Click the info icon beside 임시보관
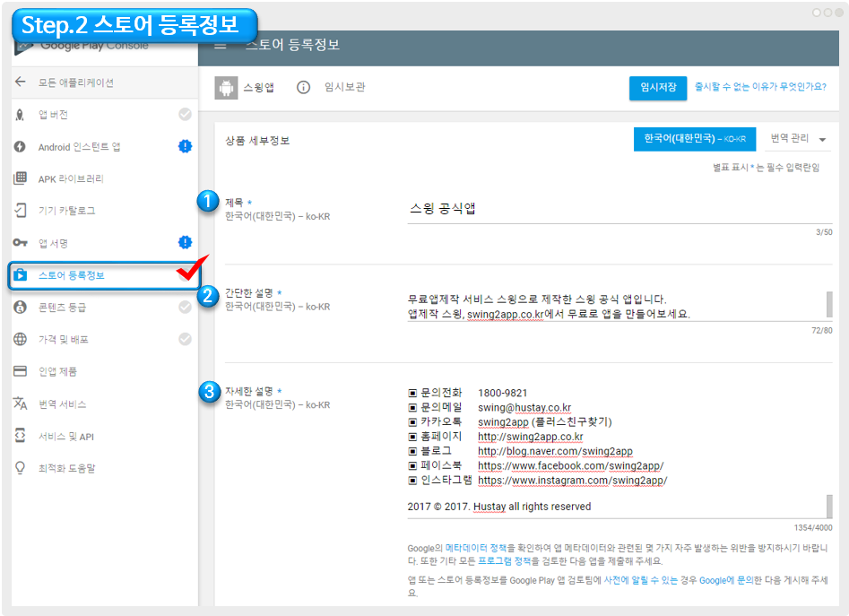 [303, 87]
